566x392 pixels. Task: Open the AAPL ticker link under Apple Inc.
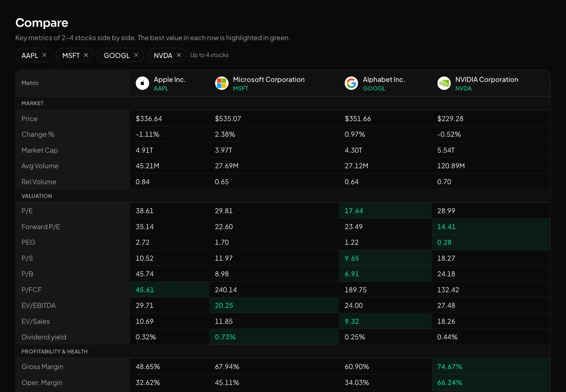(x=161, y=89)
